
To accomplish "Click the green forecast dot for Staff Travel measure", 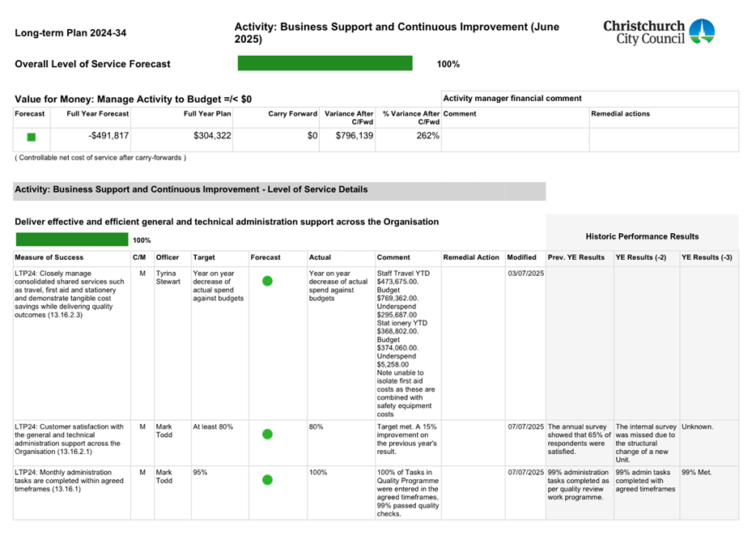I will click(x=267, y=281).
